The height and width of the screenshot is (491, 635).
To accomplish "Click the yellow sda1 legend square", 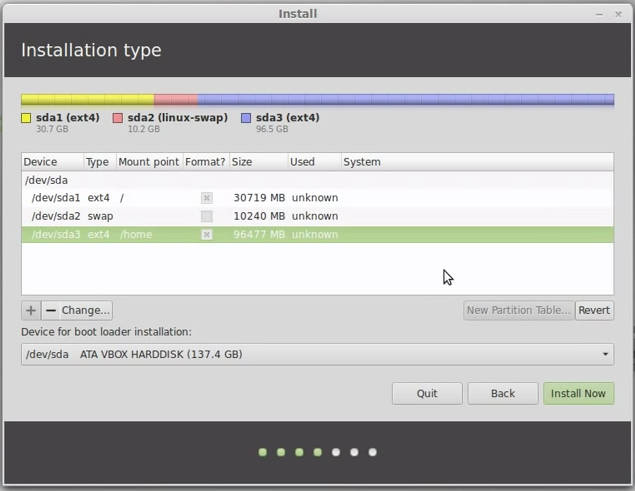I will pos(27,118).
